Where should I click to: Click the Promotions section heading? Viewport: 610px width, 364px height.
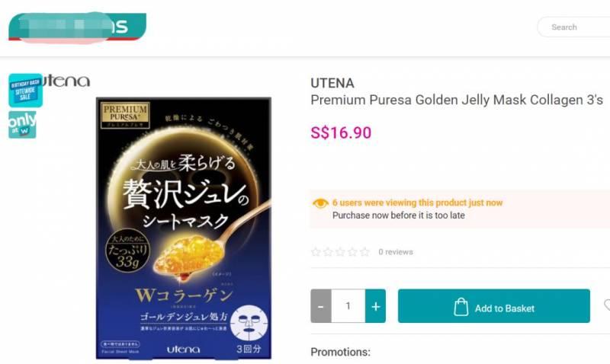340,352
